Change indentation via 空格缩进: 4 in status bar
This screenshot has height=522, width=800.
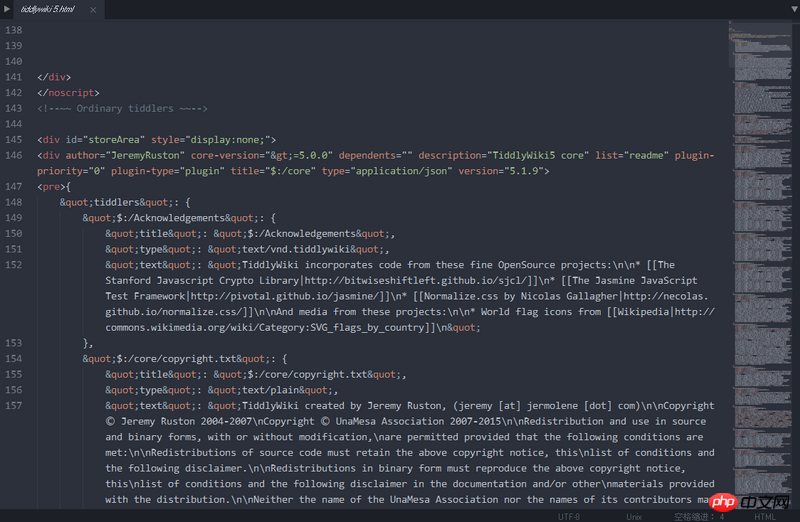(698, 516)
